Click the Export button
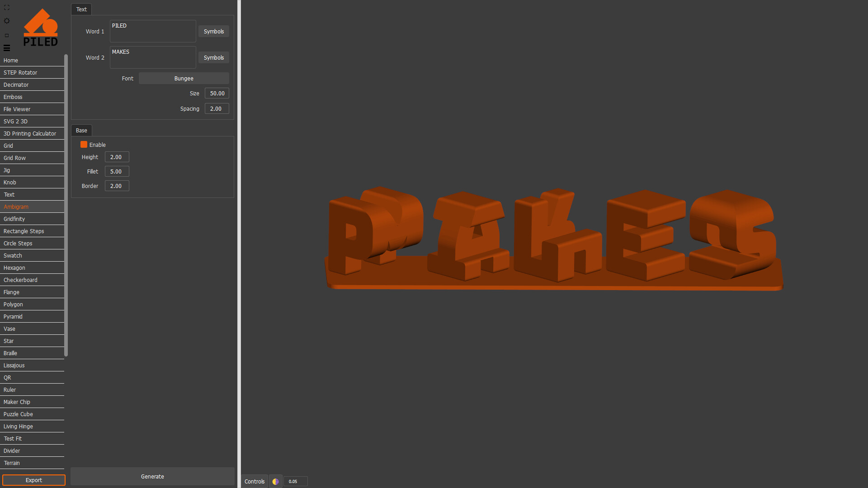Image resolution: width=868 pixels, height=488 pixels. click(x=33, y=480)
